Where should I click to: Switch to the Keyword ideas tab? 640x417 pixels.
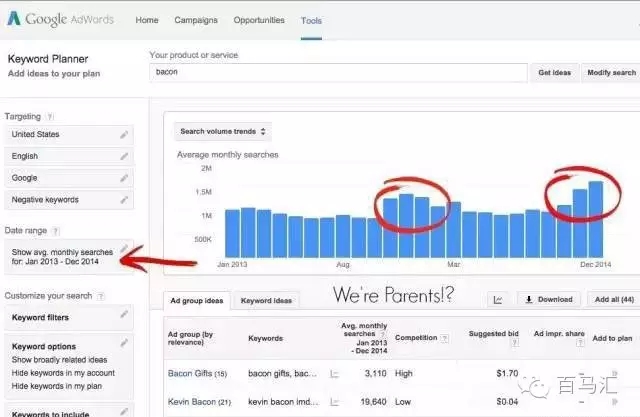point(267,300)
